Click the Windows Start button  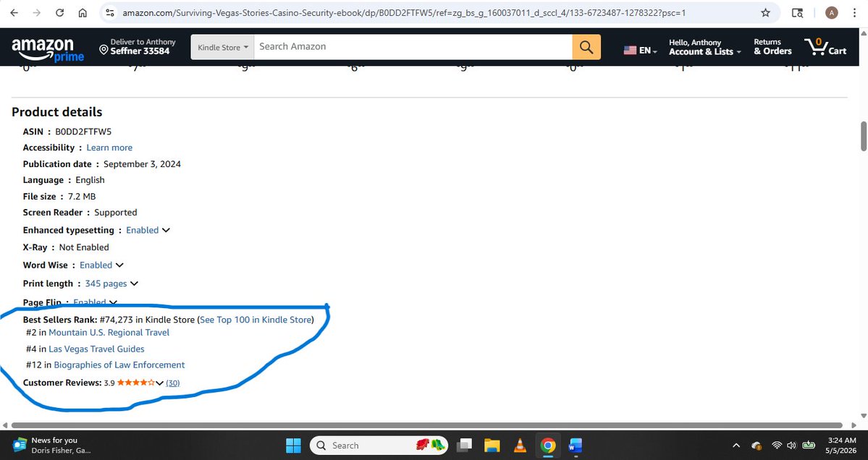pos(293,446)
